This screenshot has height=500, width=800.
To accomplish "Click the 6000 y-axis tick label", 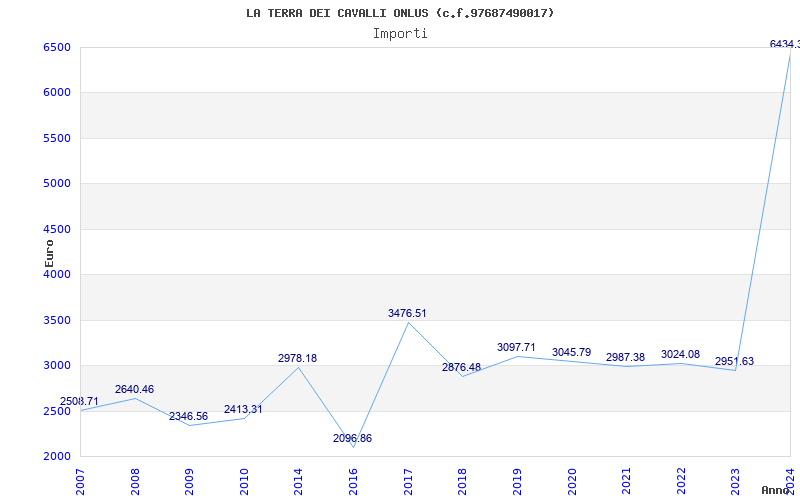I will tap(57, 93).
